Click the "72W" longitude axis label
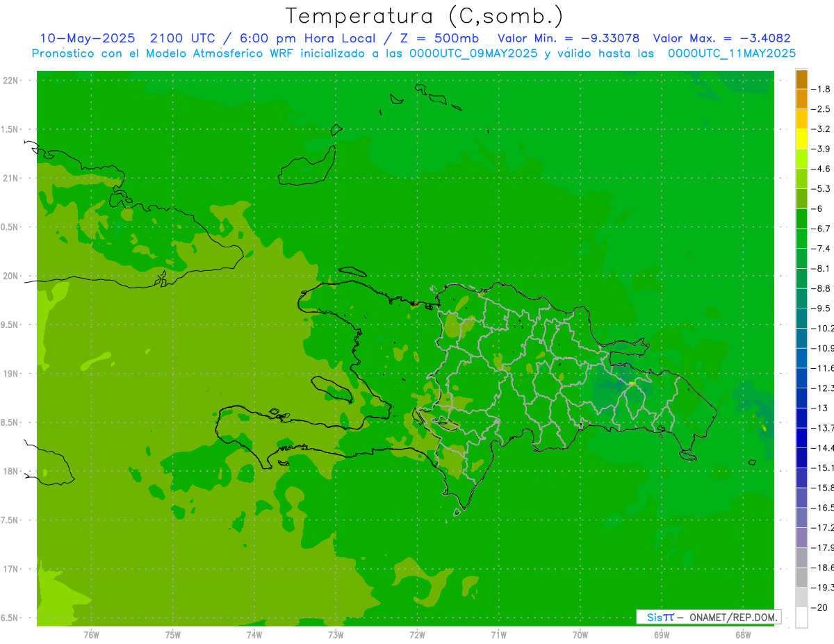834x644 pixels. pos(417,634)
